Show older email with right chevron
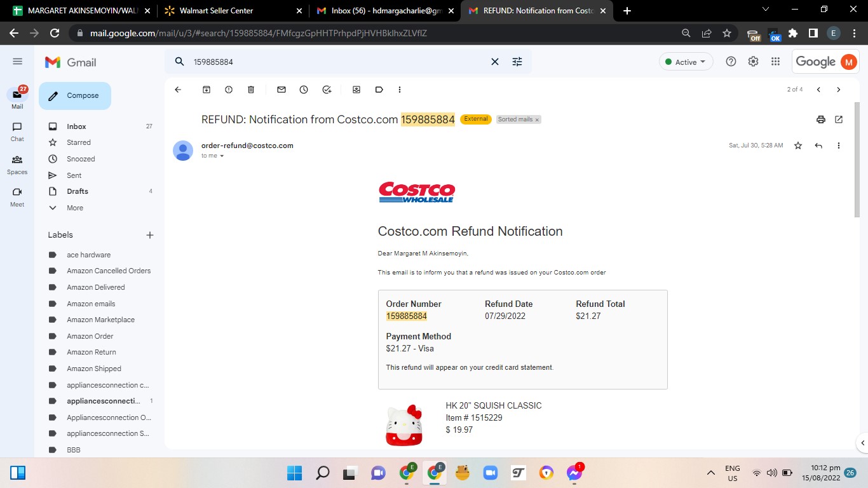 coord(839,90)
